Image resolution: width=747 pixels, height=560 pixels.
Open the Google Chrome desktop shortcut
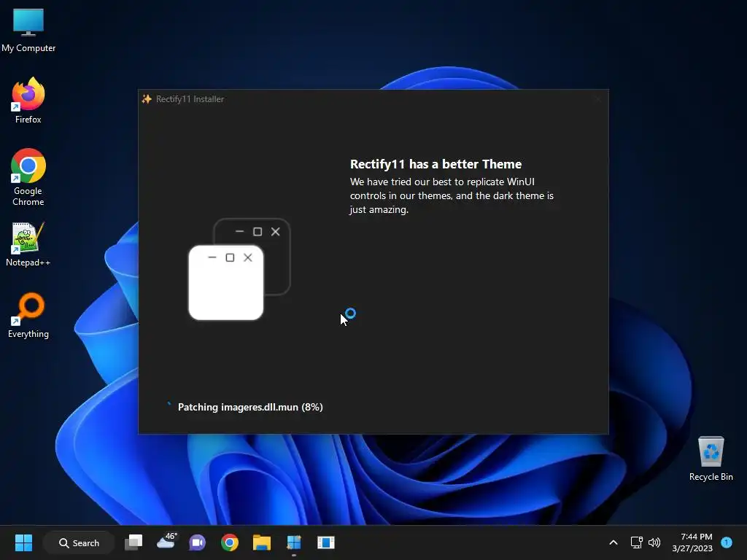(x=28, y=177)
